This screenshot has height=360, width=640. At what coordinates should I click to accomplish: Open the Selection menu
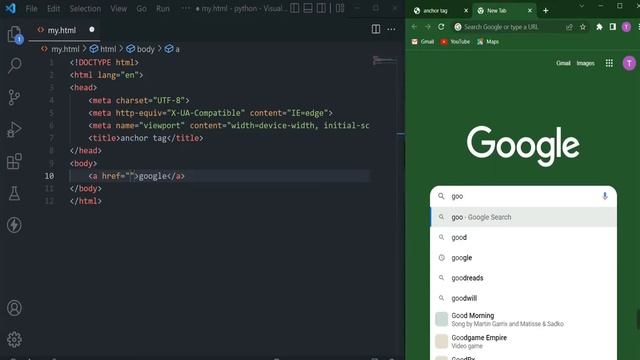click(85, 9)
